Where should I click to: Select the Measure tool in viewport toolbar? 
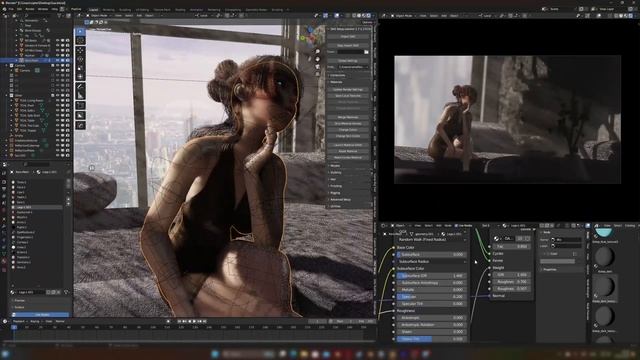pos(80,96)
